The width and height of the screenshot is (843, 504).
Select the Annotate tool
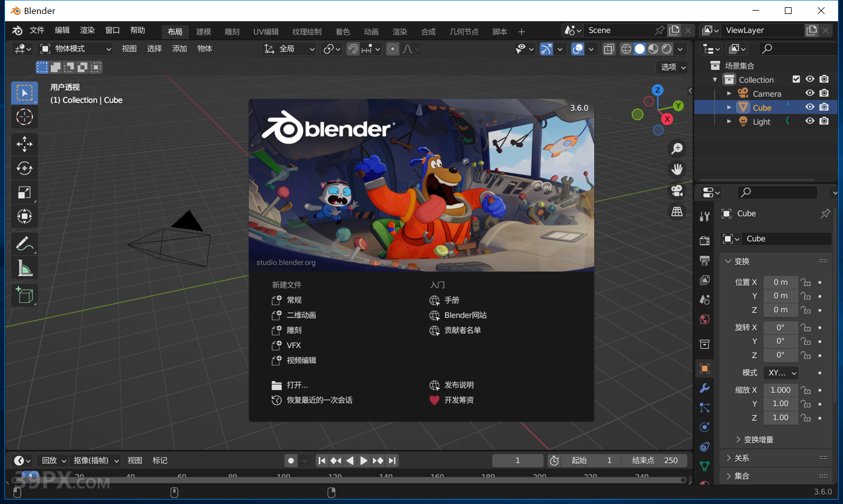point(25,243)
